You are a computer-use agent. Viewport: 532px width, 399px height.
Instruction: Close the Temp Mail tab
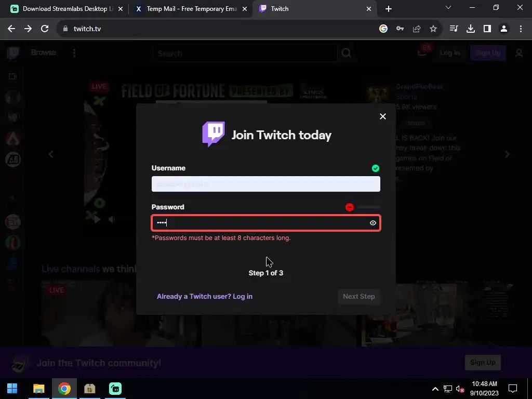click(245, 9)
